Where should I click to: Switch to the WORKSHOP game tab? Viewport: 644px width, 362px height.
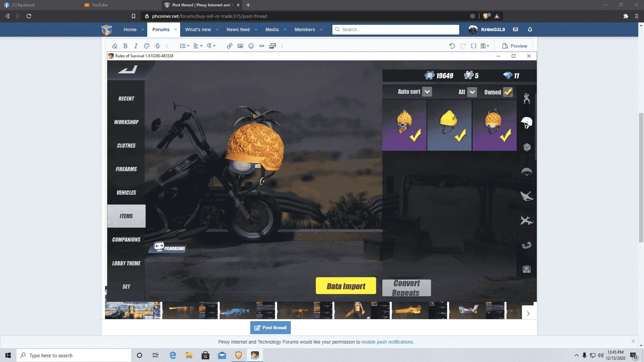[x=126, y=122]
